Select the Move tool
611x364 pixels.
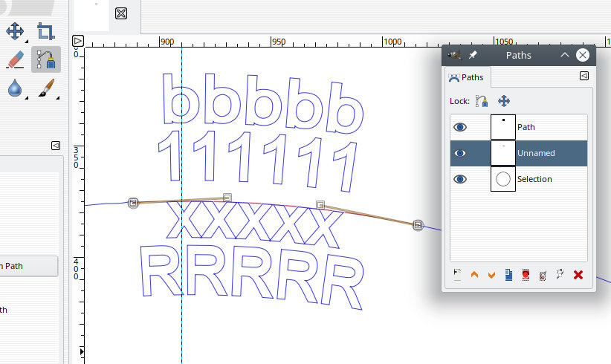[15, 31]
